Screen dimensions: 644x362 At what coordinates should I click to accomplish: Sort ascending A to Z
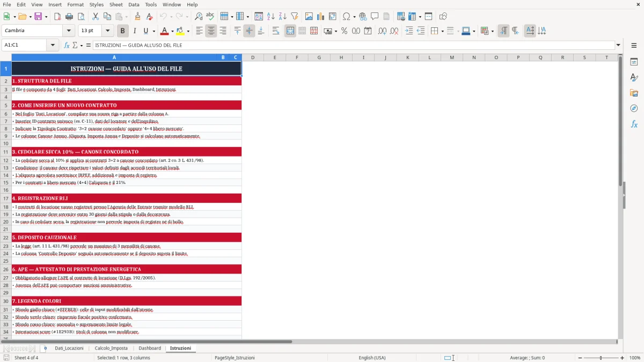(271, 17)
